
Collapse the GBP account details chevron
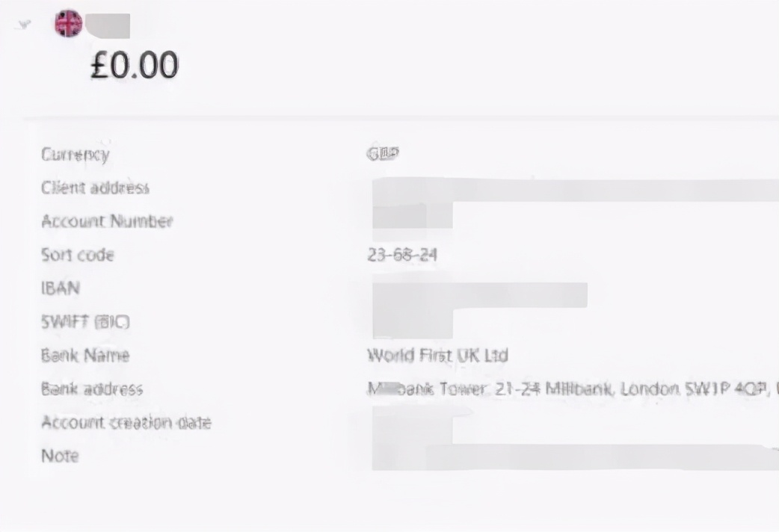[x=25, y=25]
